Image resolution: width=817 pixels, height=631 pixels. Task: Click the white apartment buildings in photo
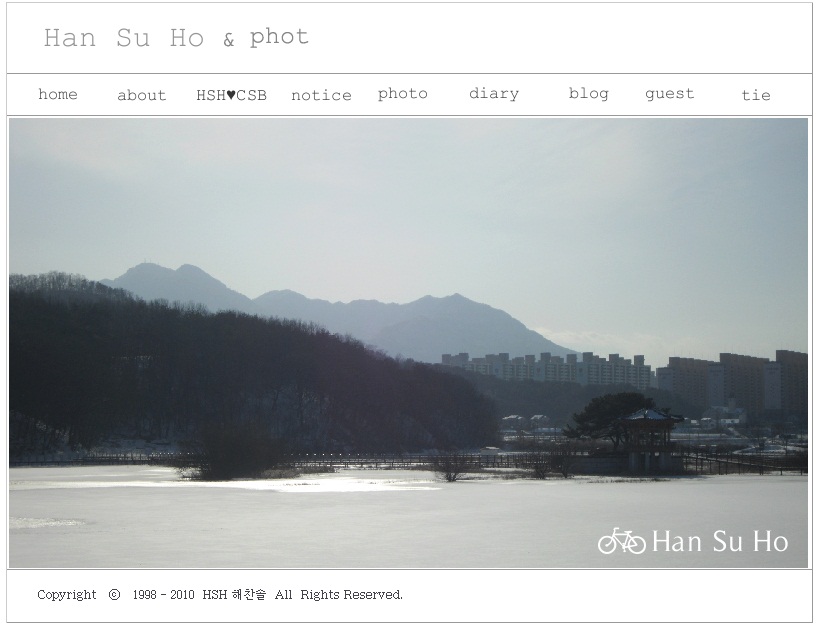pyautogui.click(x=547, y=368)
